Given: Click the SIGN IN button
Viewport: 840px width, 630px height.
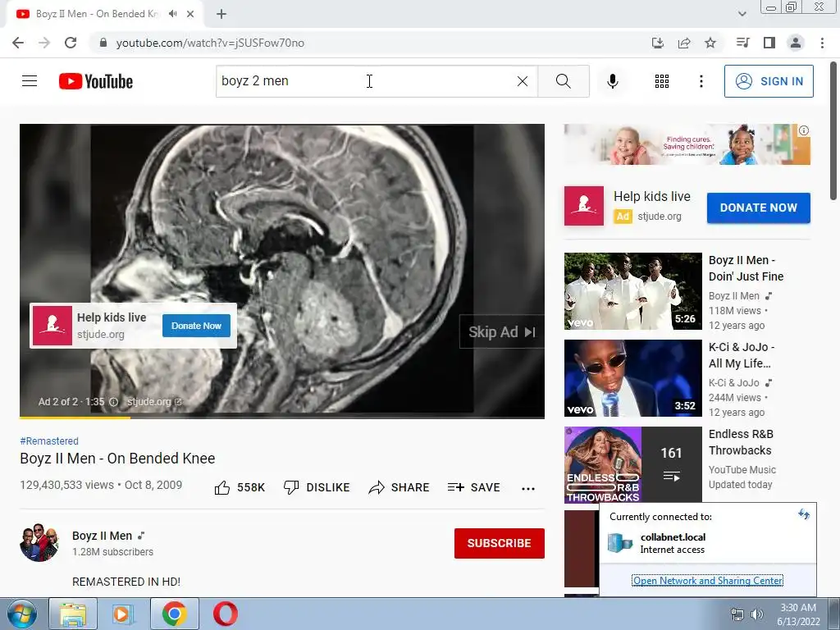Looking at the screenshot, I should (x=768, y=81).
